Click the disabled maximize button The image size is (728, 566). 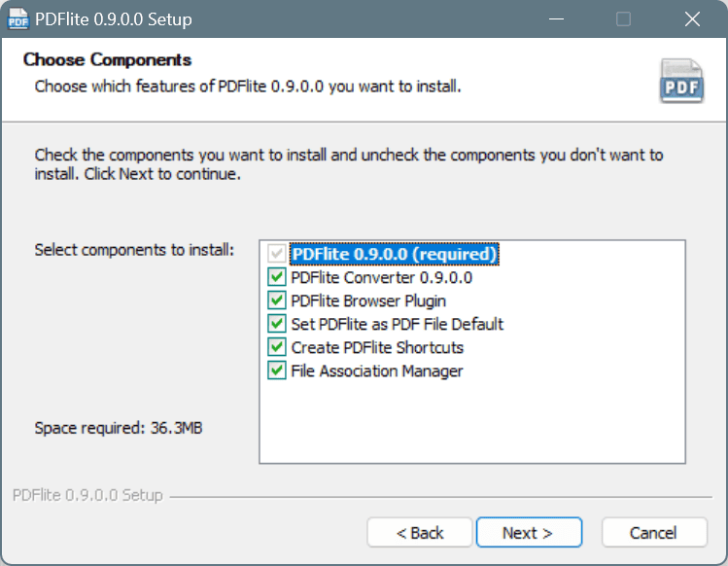click(x=623, y=19)
